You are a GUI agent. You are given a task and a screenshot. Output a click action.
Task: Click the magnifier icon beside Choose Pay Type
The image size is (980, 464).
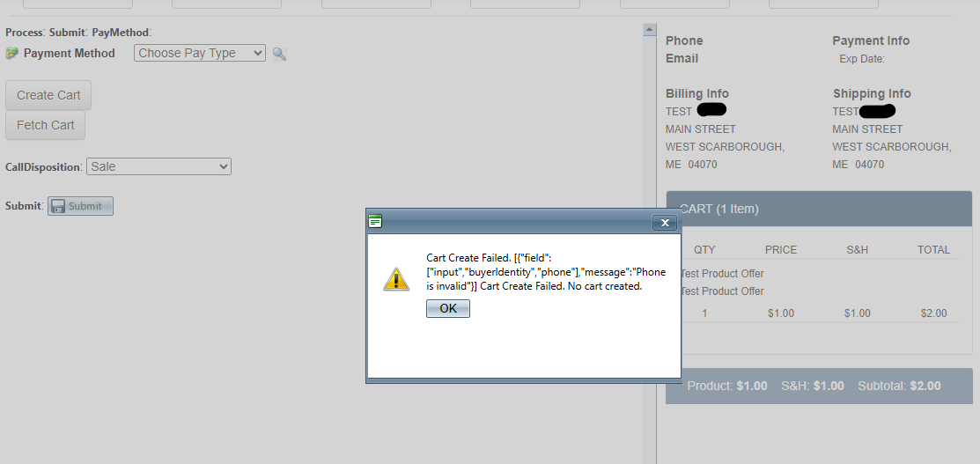coord(279,54)
